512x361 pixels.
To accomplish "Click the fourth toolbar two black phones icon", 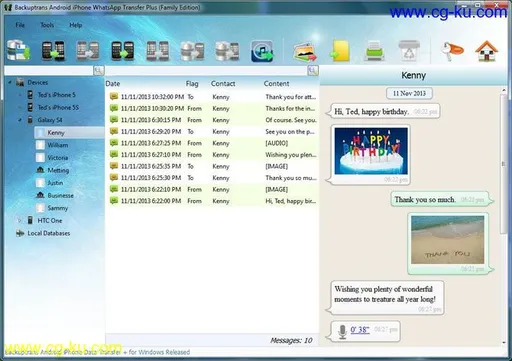I will 122,51.
